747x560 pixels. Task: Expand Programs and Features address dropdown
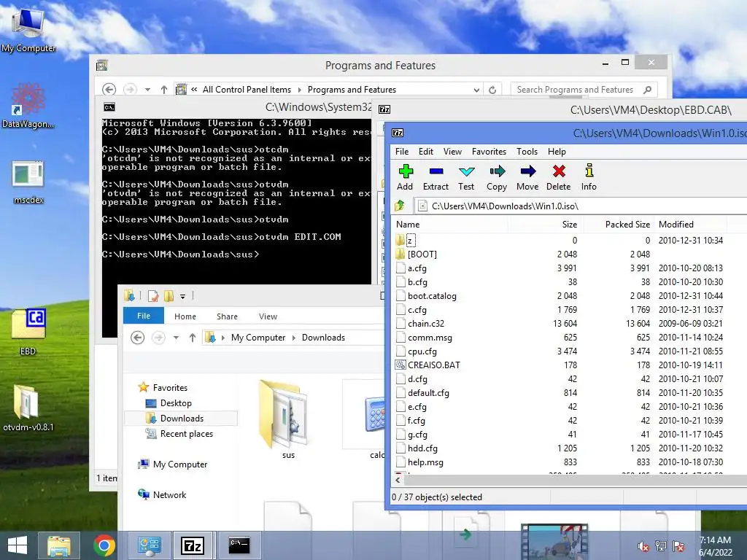tap(476, 90)
